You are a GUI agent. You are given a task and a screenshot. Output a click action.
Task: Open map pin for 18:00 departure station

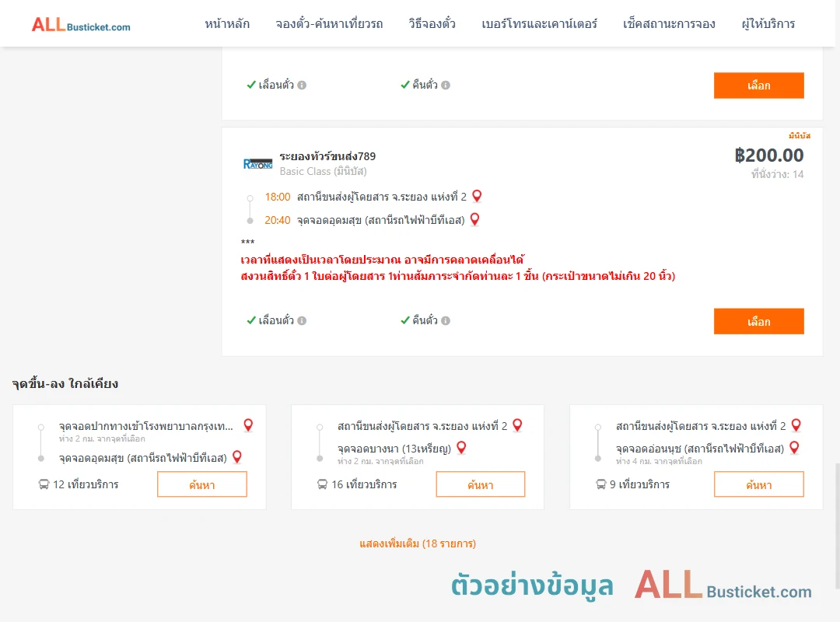point(477,196)
